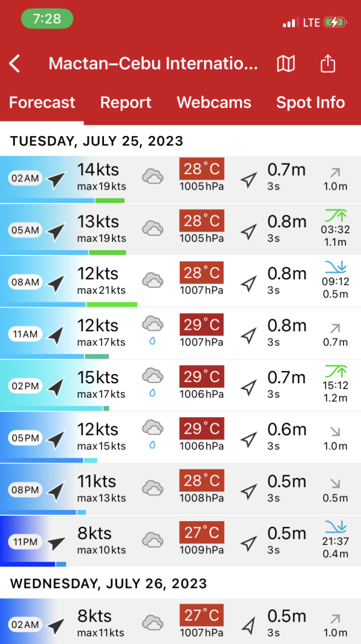Image resolution: width=361 pixels, height=644 pixels.
Task: Open the Report tab
Action: click(126, 103)
